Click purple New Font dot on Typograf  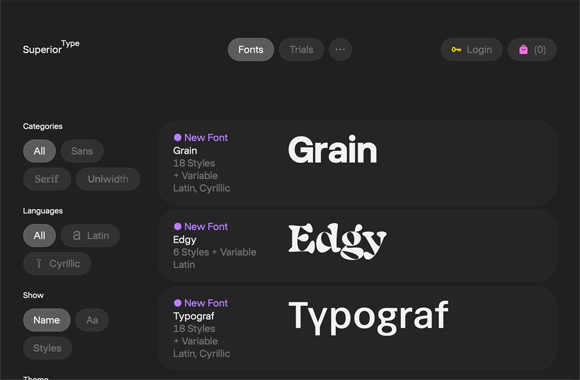click(x=178, y=303)
